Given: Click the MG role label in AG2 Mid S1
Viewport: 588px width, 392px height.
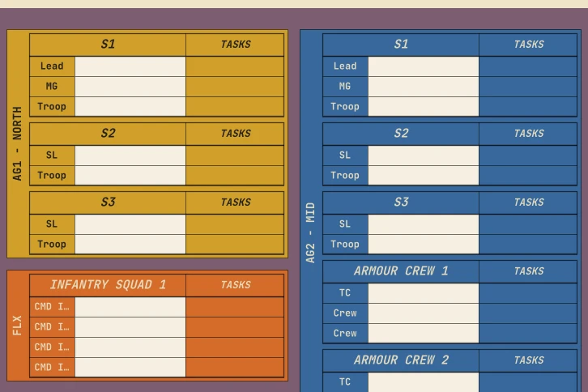Looking at the screenshot, I should (345, 87).
